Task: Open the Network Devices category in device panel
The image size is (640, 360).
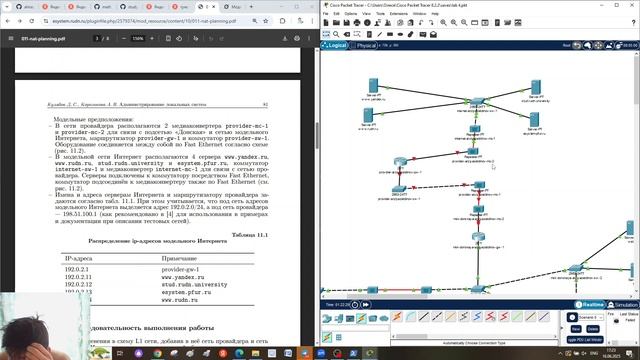Action: [327, 318]
